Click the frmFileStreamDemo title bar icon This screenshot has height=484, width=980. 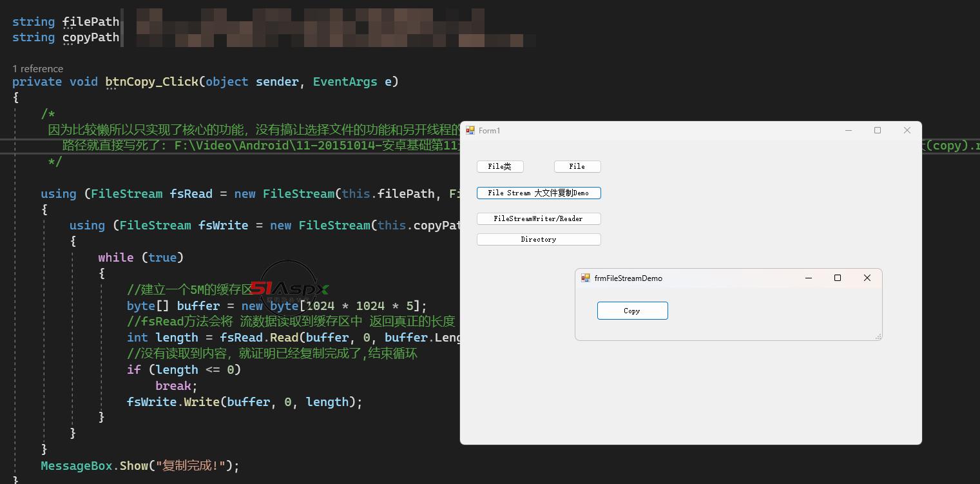[x=586, y=278]
